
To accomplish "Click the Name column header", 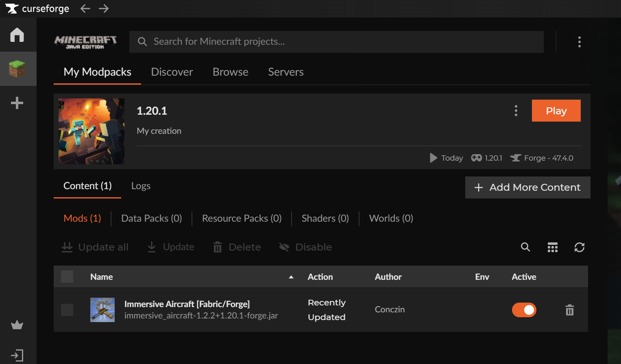I will tap(102, 277).
